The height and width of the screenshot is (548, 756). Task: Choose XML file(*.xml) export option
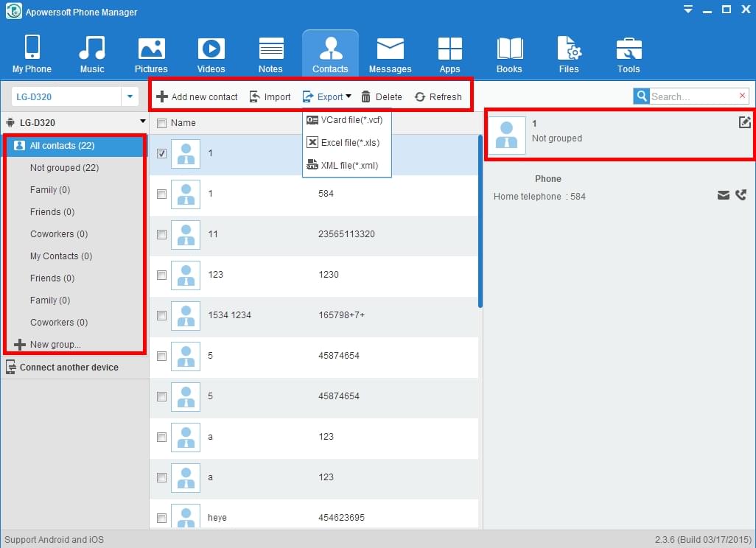click(346, 165)
